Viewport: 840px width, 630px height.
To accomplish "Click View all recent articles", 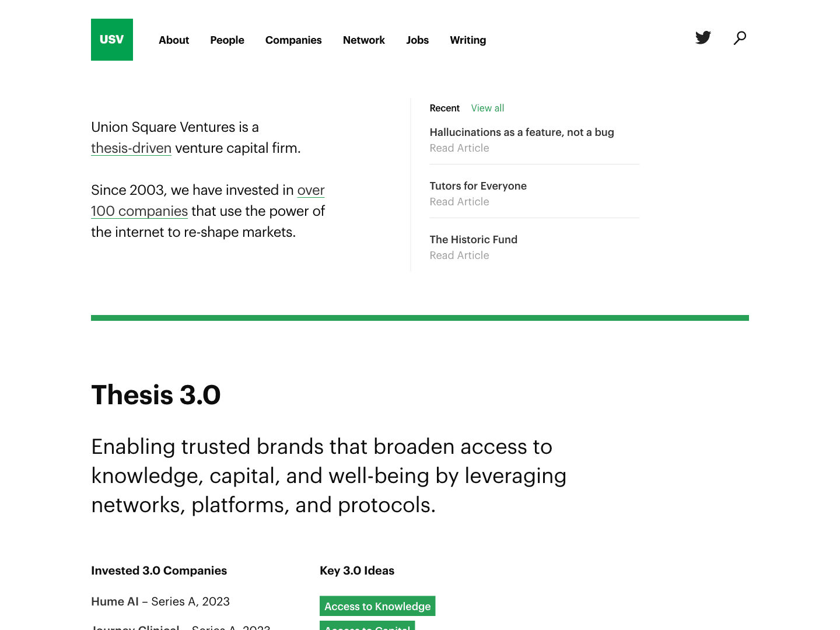I will pyautogui.click(x=488, y=108).
